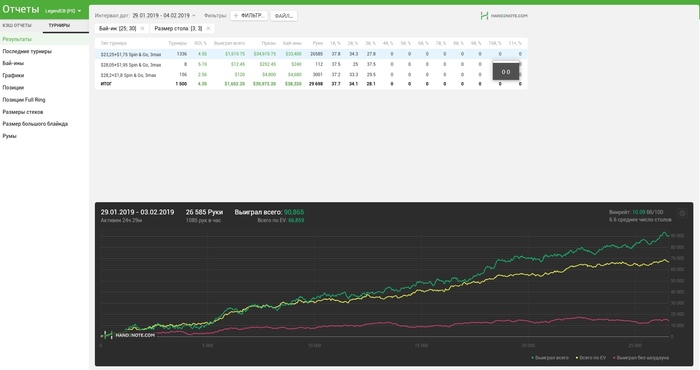Image resolution: width=700 pixels, height=370 pixels.
Task: Select the $28,2+$1,8 Spin & Go, 3max row
Action: 311,75
